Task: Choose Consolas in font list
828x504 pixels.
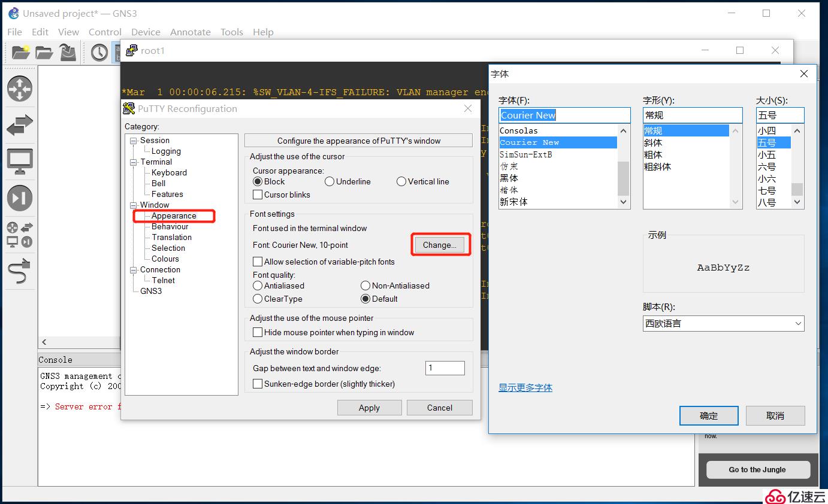Action: [x=558, y=130]
